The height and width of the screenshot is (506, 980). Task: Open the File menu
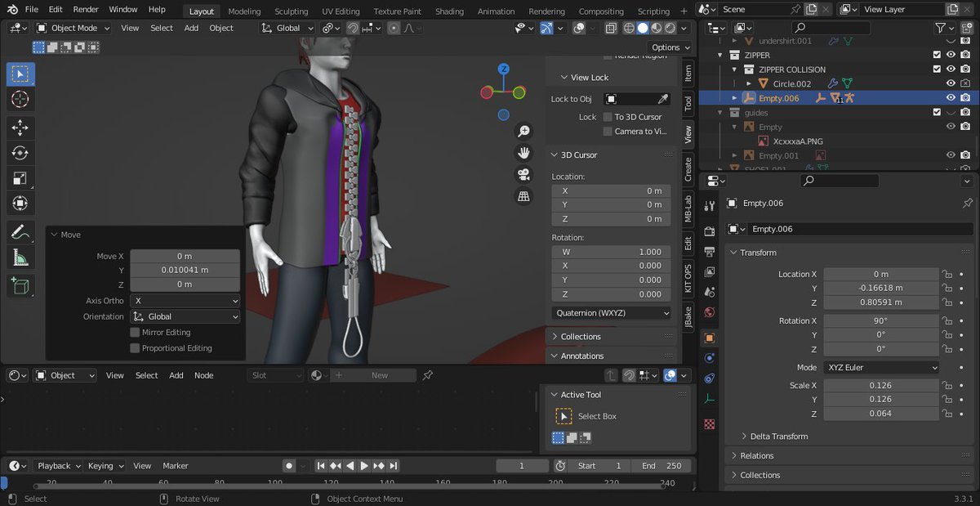pos(31,10)
